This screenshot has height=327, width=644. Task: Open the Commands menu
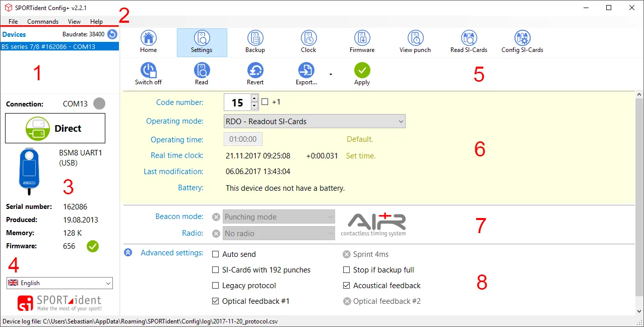tap(43, 22)
